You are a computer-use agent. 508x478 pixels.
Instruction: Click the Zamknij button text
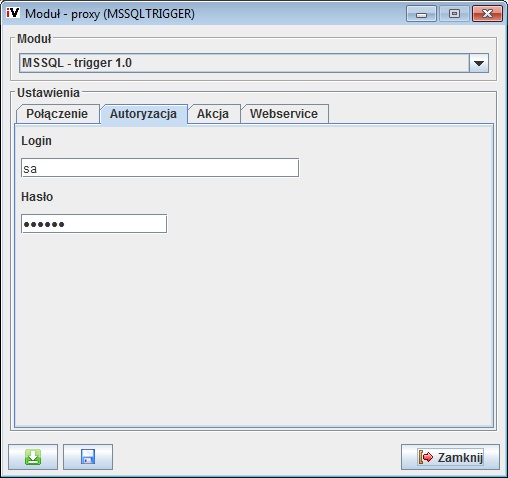[460, 458]
